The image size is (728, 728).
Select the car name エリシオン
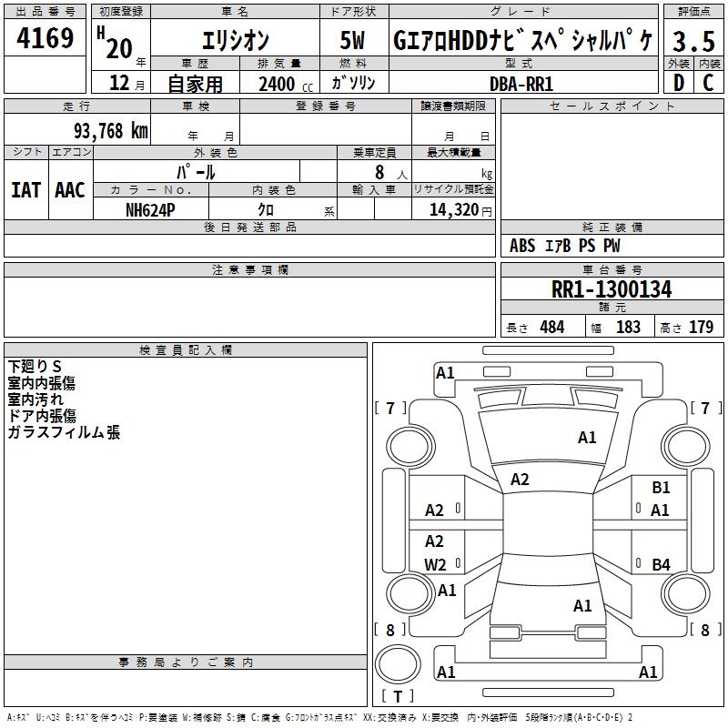click(x=236, y=40)
